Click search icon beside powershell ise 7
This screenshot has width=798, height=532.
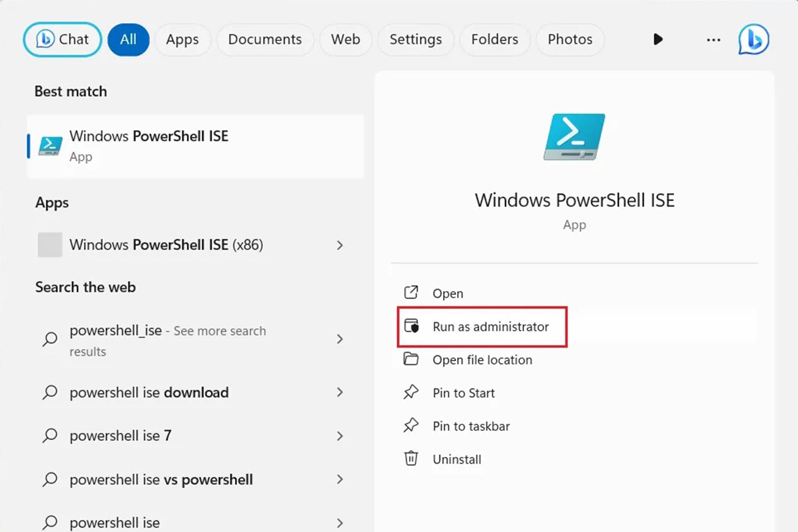50,436
